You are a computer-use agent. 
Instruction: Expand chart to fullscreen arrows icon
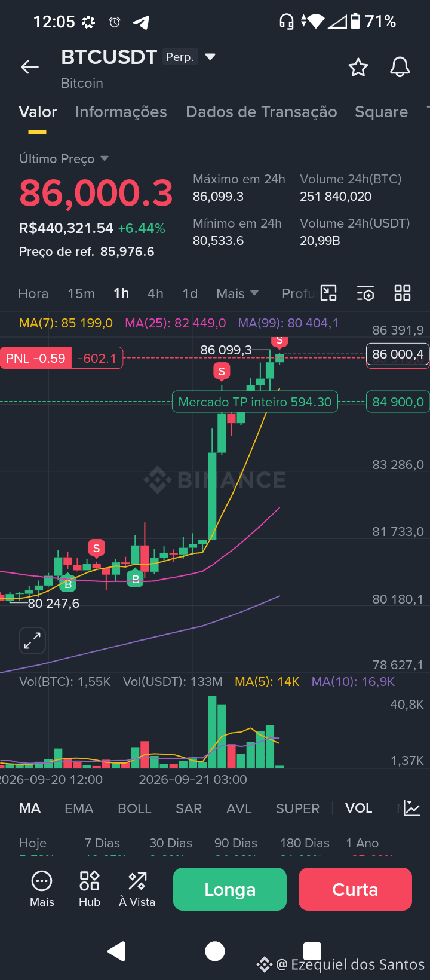(32, 641)
